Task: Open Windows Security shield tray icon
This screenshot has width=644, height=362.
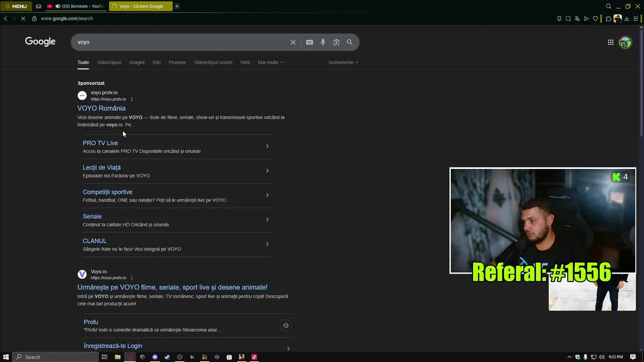Action: [x=578, y=357]
